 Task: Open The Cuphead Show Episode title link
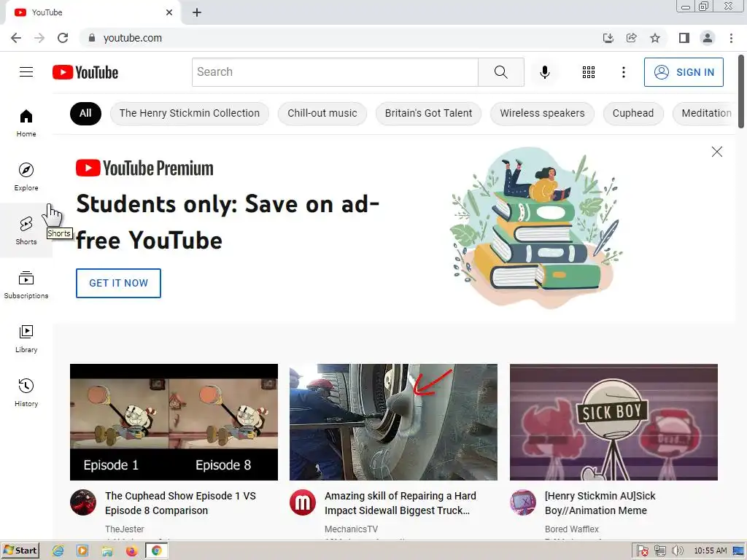click(x=181, y=503)
